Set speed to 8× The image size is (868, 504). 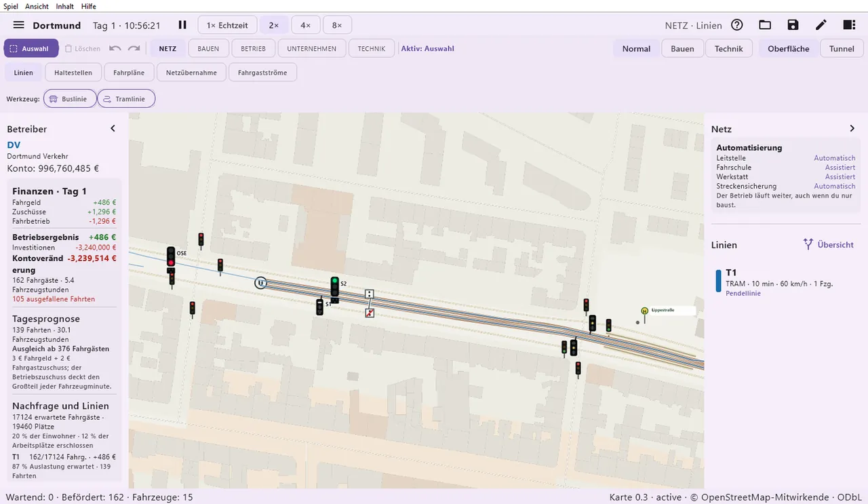click(x=337, y=25)
